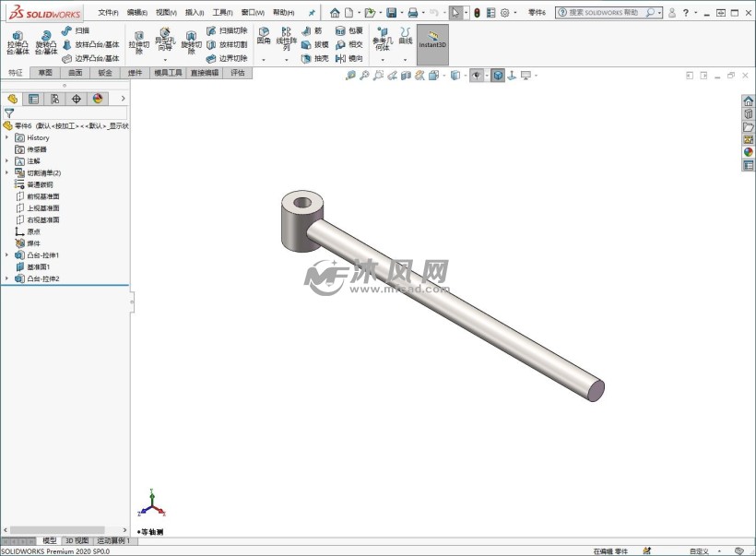Toggle the shaded display style cube
The image size is (756, 556).
point(498,76)
